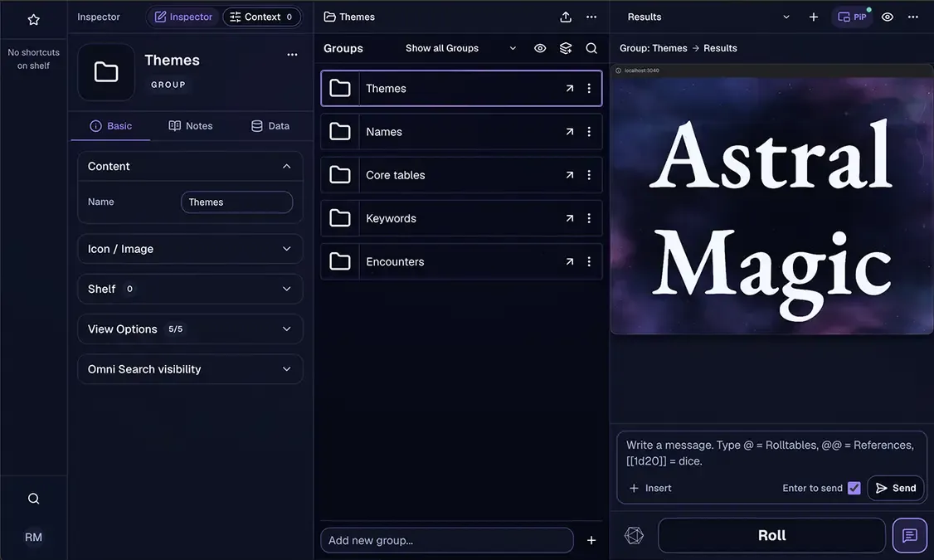Open Encounters row kebab menu
The height and width of the screenshot is (560, 934).
[589, 261]
